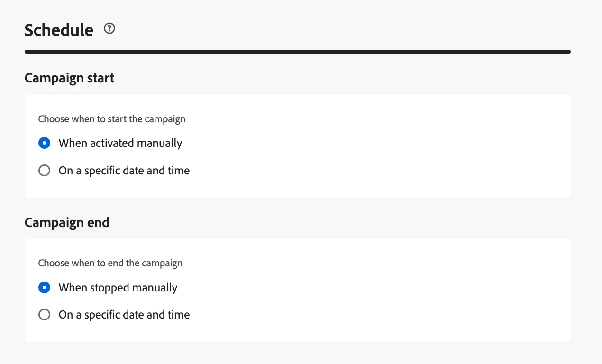Click the 'Campaign end' heading
This screenshot has width=602, height=364.
67,222
